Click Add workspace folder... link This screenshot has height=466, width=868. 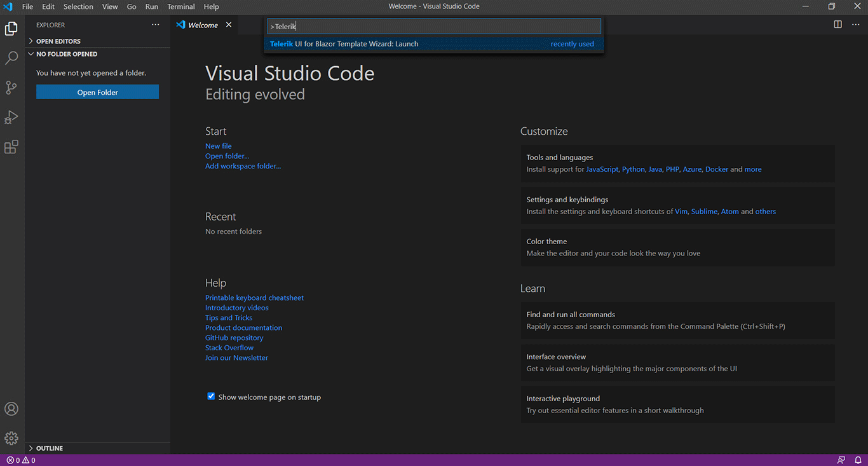pyautogui.click(x=243, y=166)
